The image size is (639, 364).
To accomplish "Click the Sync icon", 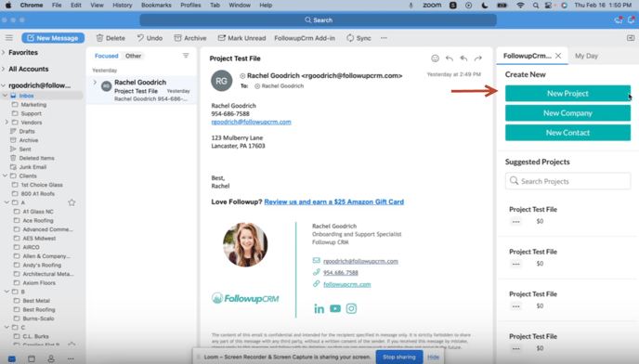I will [x=350, y=38].
